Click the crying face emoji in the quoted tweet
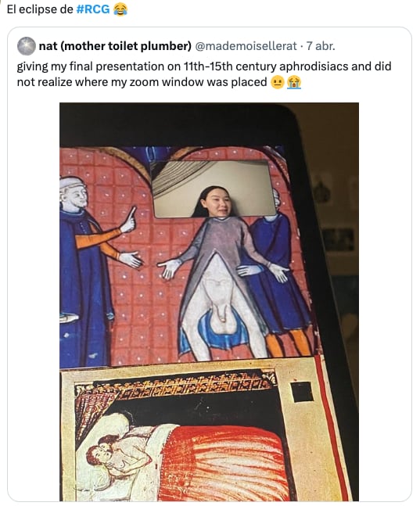420x506 pixels. [x=294, y=83]
